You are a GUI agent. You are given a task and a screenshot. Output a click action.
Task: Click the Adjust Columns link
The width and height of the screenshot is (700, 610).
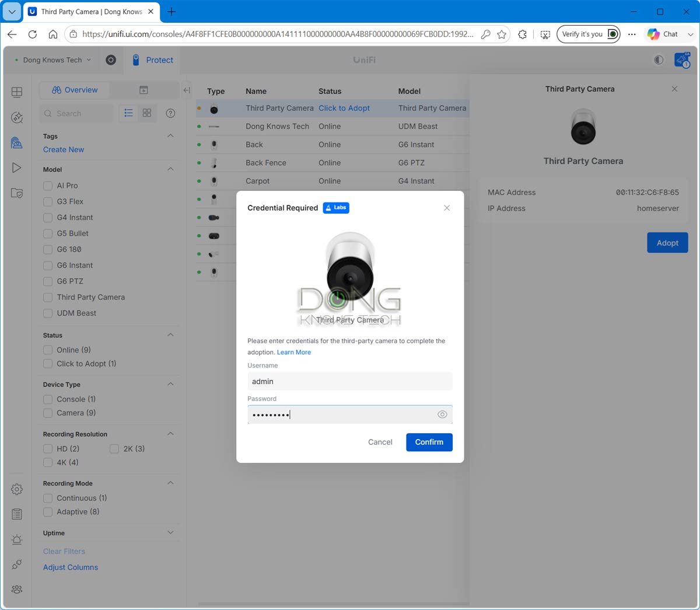coord(71,567)
